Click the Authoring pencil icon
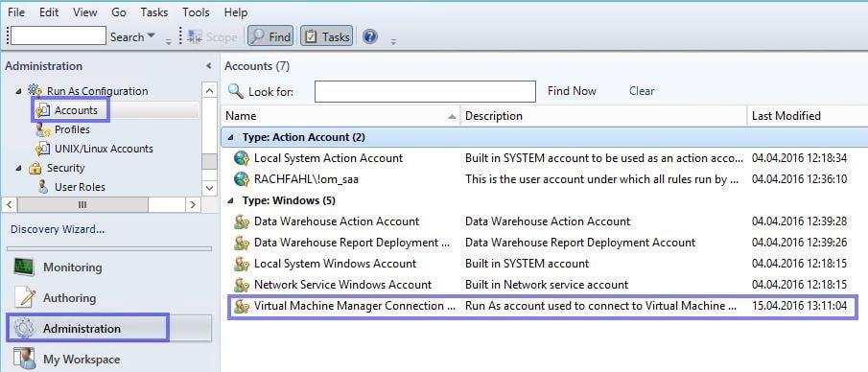The height and width of the screenshot is (372, 868). pyautogui.click(x=24, y=297)
